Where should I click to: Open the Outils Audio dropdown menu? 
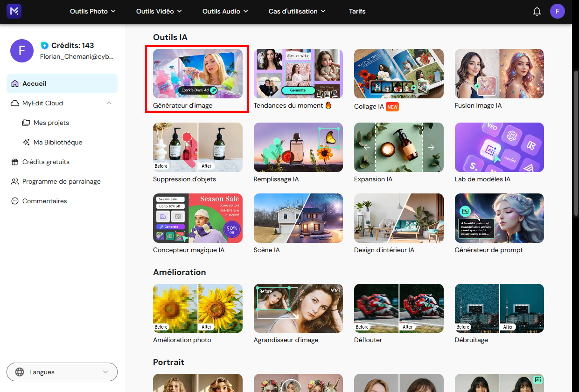225,11
